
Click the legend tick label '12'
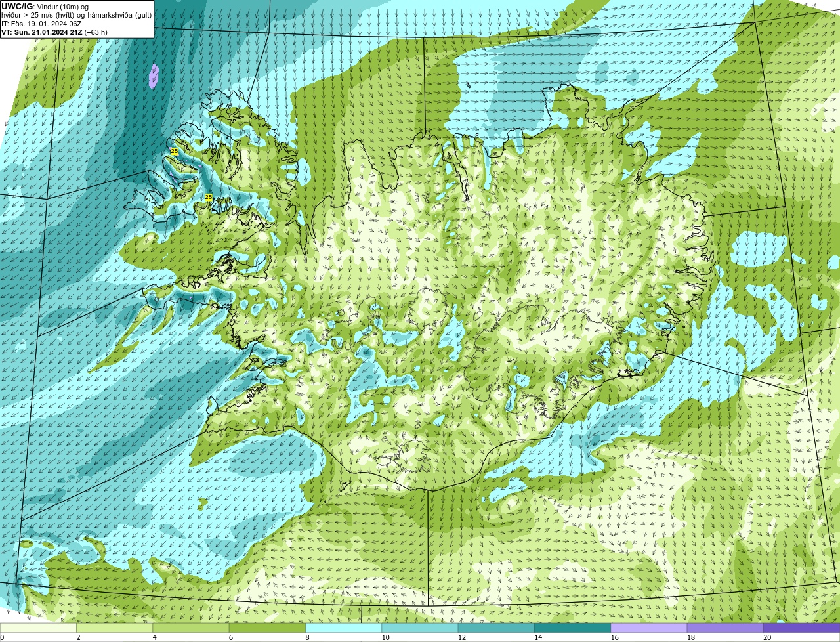click(462, 637)
